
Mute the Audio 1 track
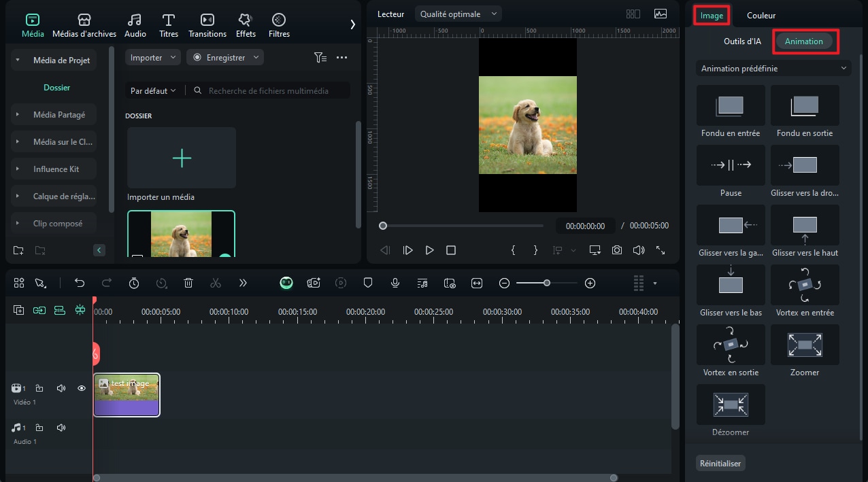tap(61, 428)
